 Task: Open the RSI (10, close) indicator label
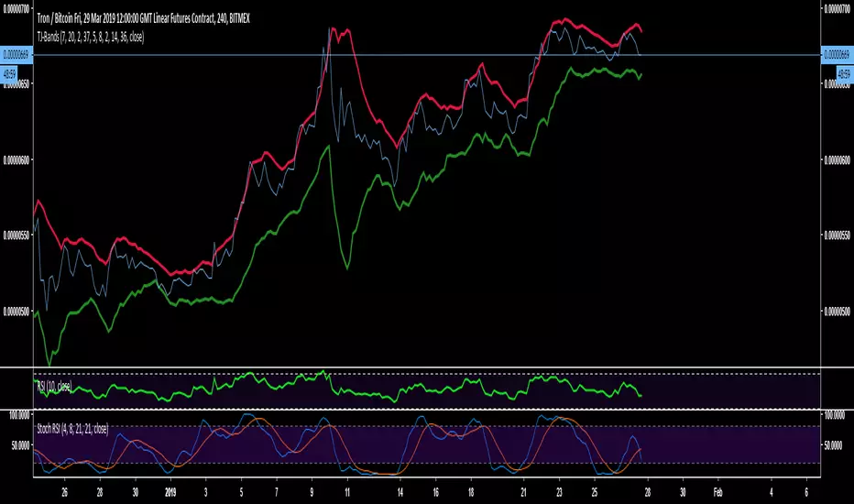click(54, 387)
